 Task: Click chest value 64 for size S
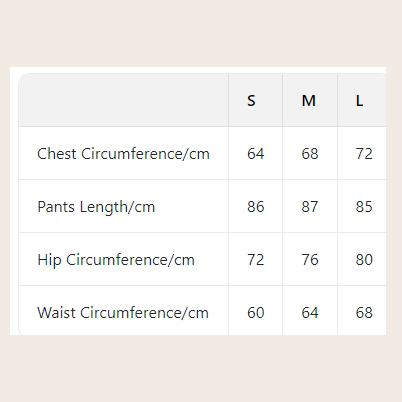click(x=256, y=154)
